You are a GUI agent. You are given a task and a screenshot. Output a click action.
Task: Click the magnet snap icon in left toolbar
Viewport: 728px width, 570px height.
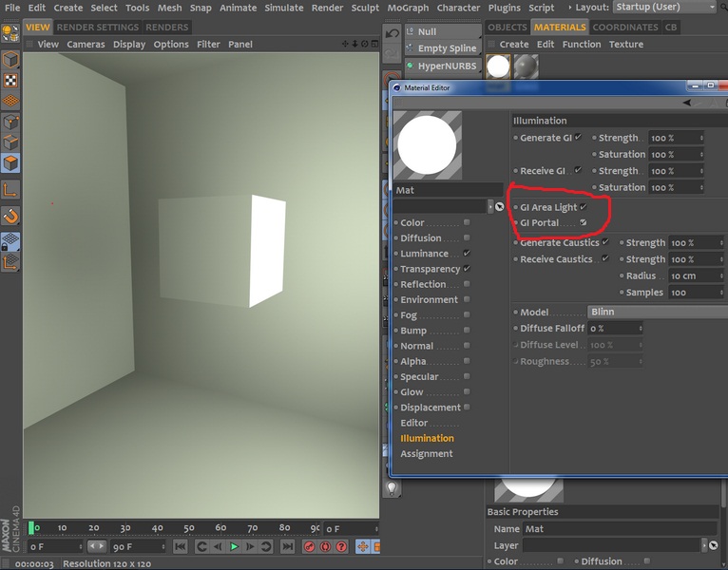pyautogui.click(x=10, y=216)
